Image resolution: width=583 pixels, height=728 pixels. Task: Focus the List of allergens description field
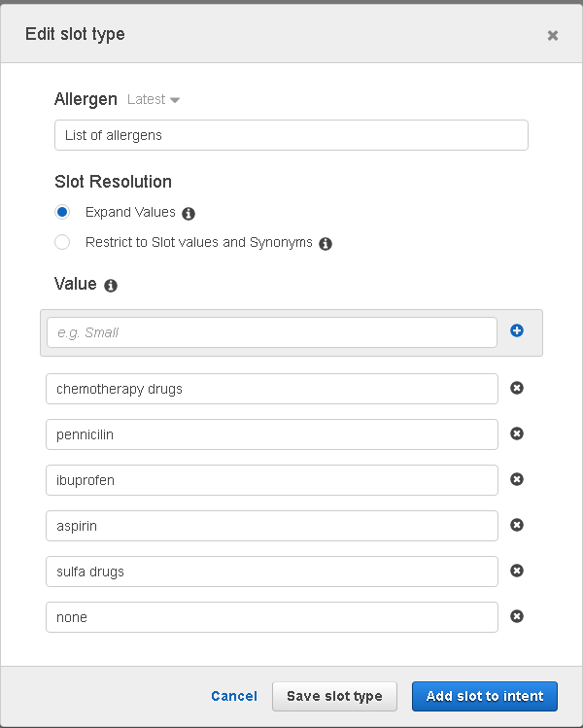point(291,135)
